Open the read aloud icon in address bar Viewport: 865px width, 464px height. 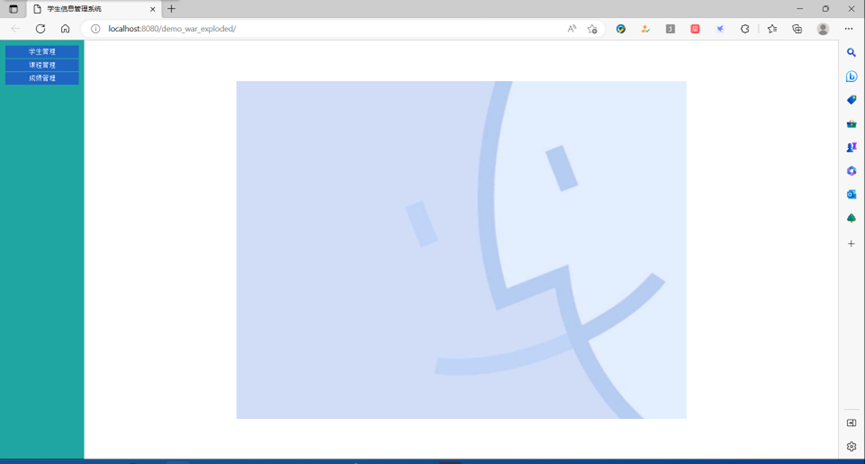click(572, 29)
